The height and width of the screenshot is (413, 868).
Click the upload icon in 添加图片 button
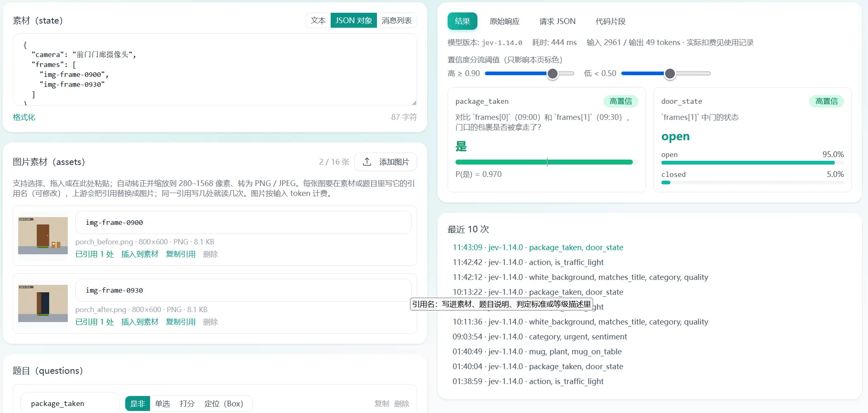pos(367,162)
